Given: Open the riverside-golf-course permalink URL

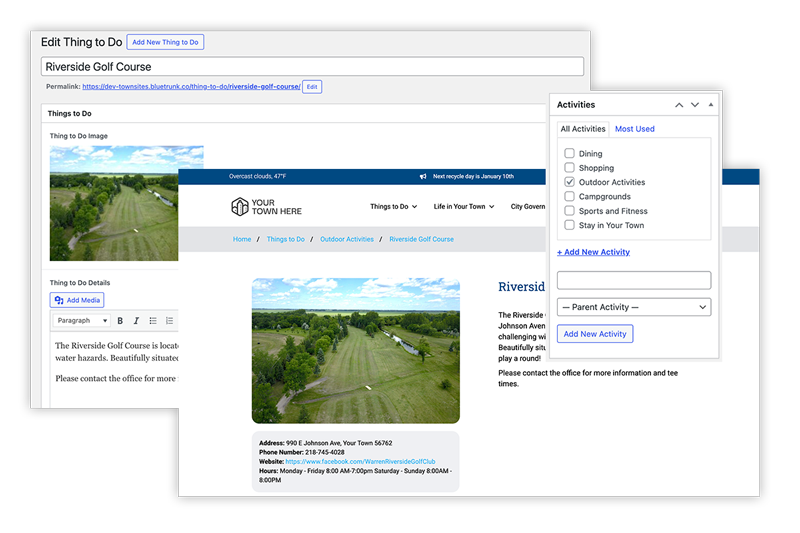Looking at the screenshot, I should tap(191, 87).
